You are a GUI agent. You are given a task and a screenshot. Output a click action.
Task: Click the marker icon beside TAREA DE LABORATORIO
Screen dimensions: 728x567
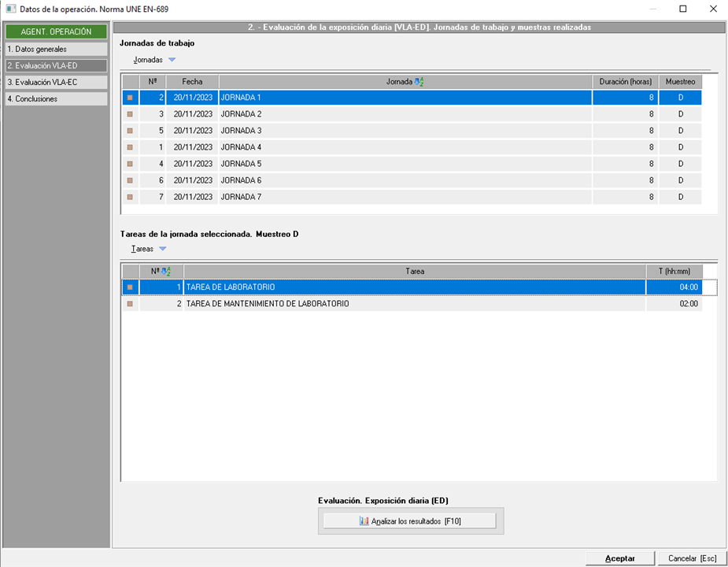[130, 287]
